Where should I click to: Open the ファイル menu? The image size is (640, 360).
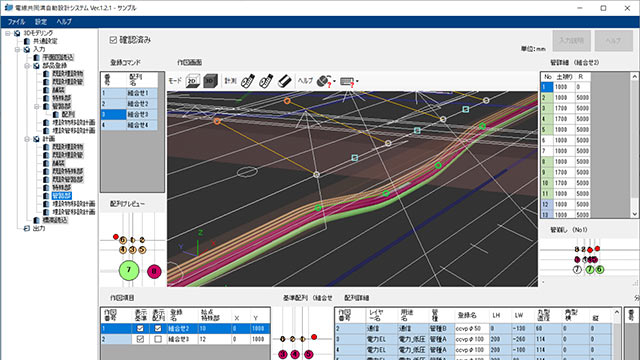tap(16, 22)
